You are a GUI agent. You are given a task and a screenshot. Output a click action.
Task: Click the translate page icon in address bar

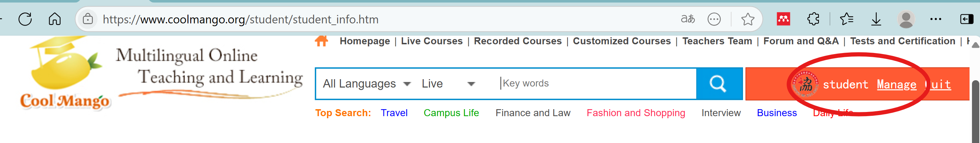pos(688,19)
